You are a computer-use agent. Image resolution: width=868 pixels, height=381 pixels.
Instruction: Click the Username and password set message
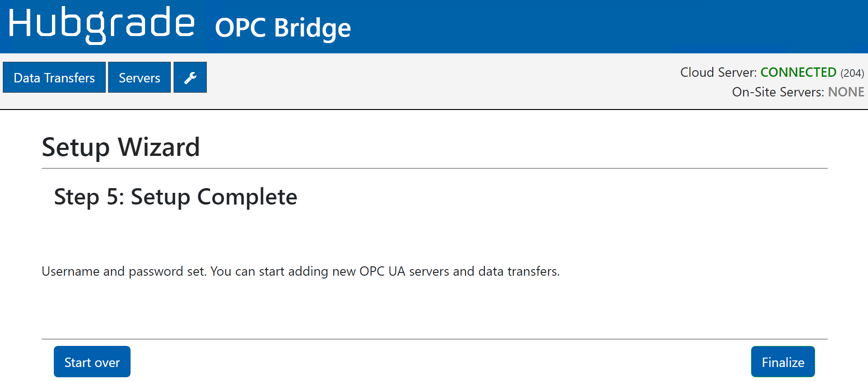point(300,271)
